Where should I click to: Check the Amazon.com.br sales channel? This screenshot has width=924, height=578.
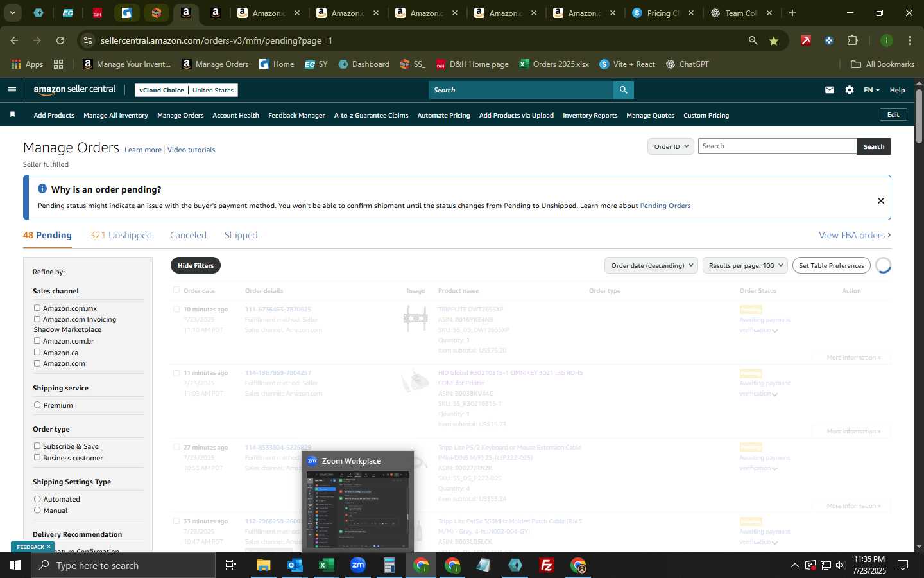[37, 340]
